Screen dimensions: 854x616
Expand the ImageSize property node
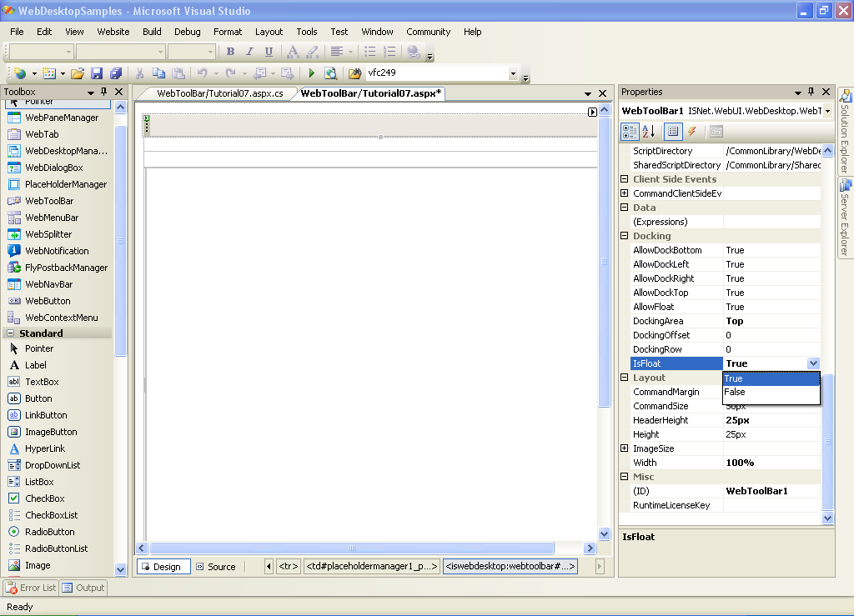(625, 448)
